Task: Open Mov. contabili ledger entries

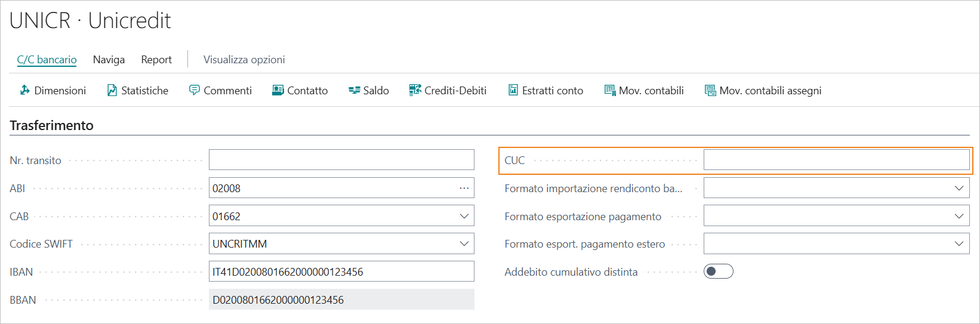Action: tap(644, 90)
